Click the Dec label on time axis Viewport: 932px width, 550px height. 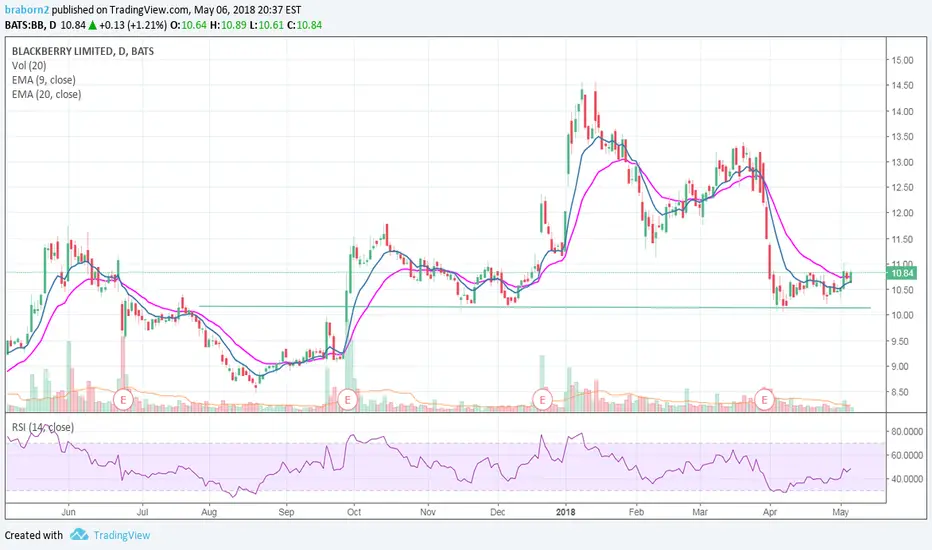498,512
